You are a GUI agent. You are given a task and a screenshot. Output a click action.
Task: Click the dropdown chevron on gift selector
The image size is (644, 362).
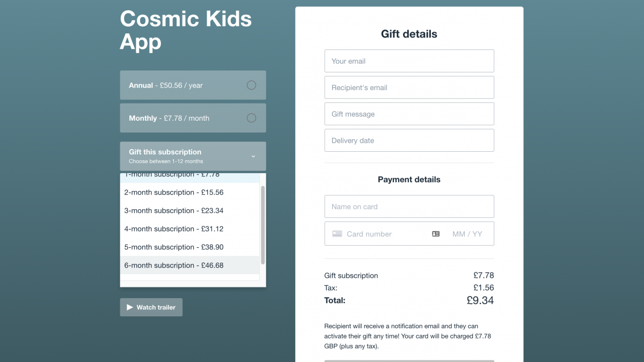[x=253, y=156]
